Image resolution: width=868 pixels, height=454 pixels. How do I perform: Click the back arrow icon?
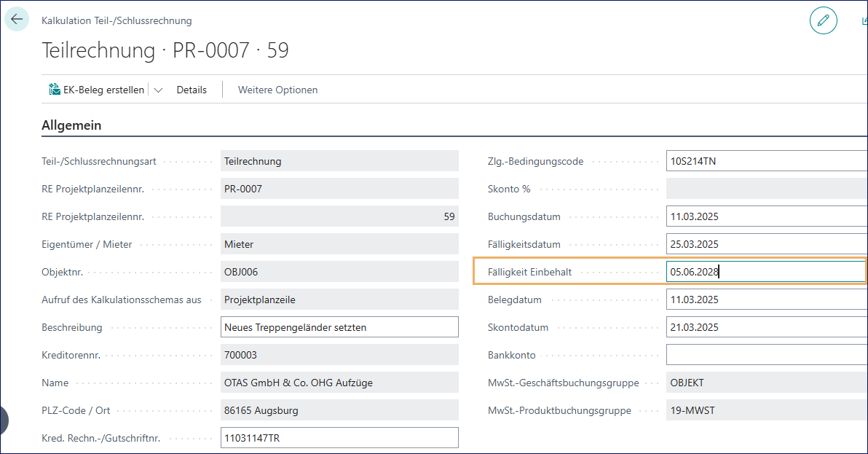pyautogui.click(x=17, y=20)
